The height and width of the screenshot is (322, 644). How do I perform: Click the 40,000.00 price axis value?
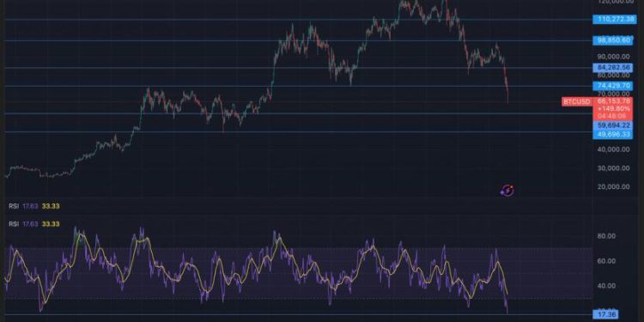point(613,150)
